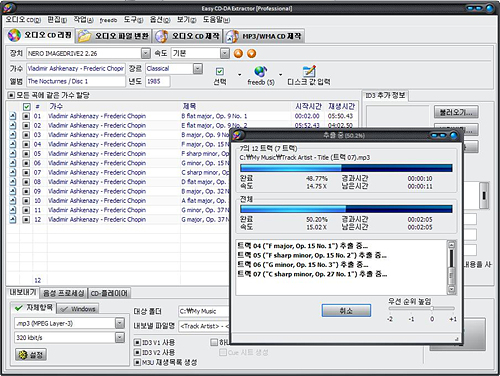Query the freedb (5) globe icon
Image resolution: width=500 pixels, height=376 pixels.
pyautogui.click(x=260, y=71)
